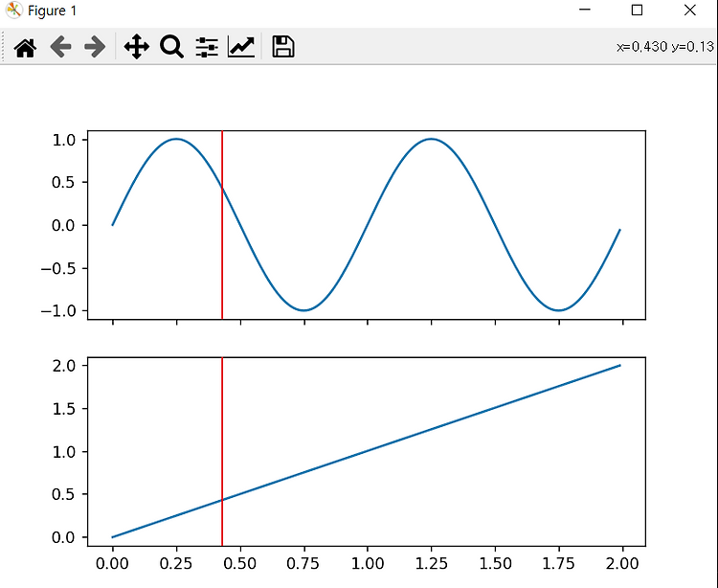
Task: Click the cursor coordinates readout x=0.430
Action: (x=642, y=47)
